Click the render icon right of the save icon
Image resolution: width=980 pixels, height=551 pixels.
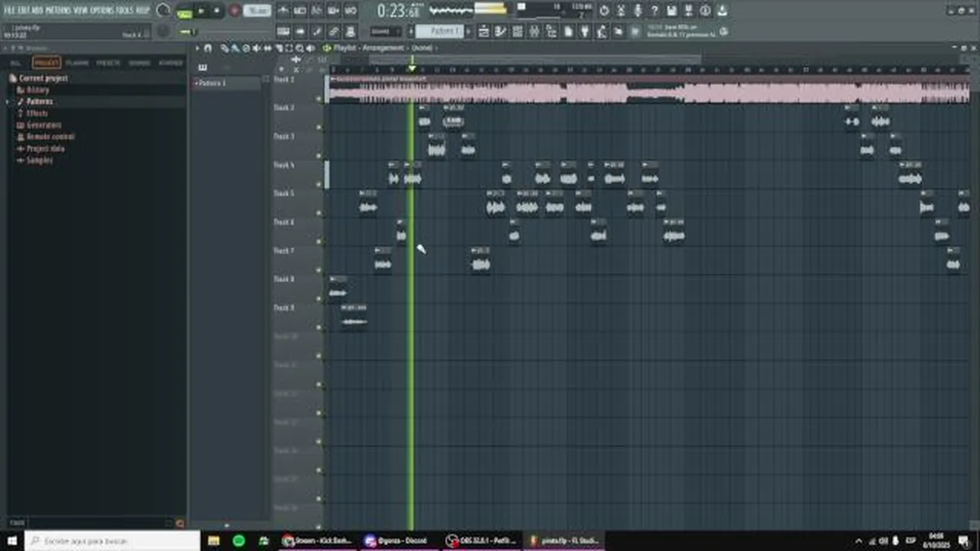pyautogui.click(x=688, y=11)
